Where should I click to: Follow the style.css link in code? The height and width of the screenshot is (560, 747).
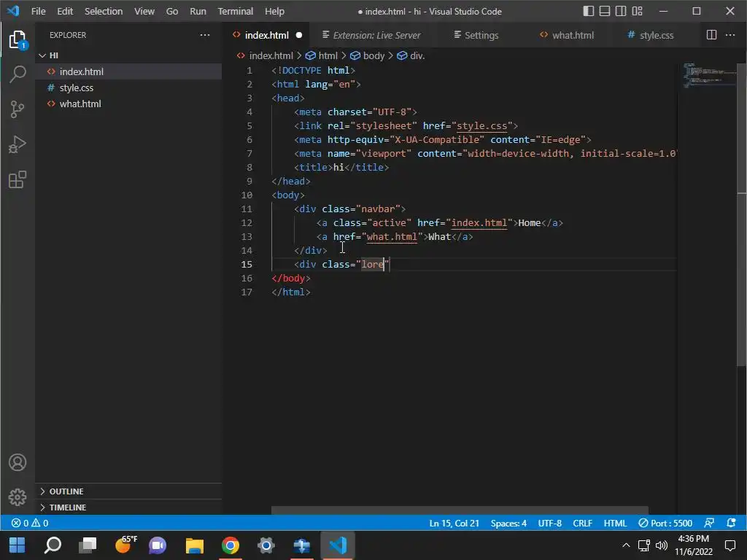click(481, 125)
